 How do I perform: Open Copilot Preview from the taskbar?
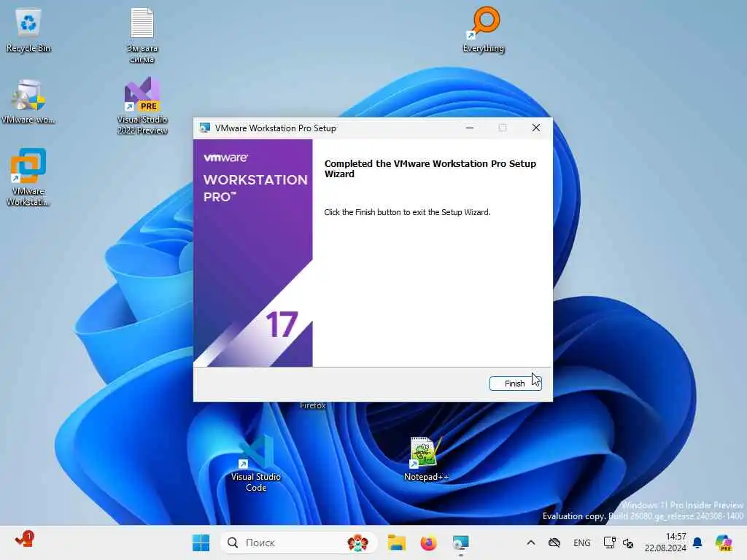pos(724,542)
